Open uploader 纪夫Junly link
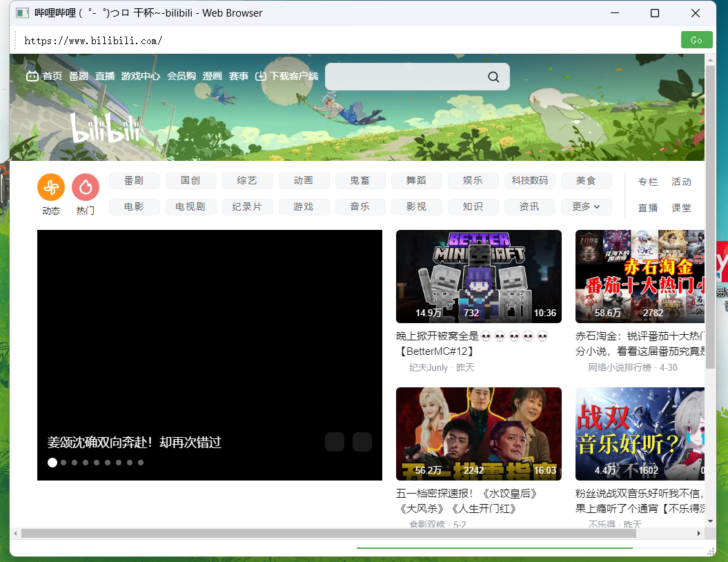Screen dimensions: 728x562 [429, 367]
